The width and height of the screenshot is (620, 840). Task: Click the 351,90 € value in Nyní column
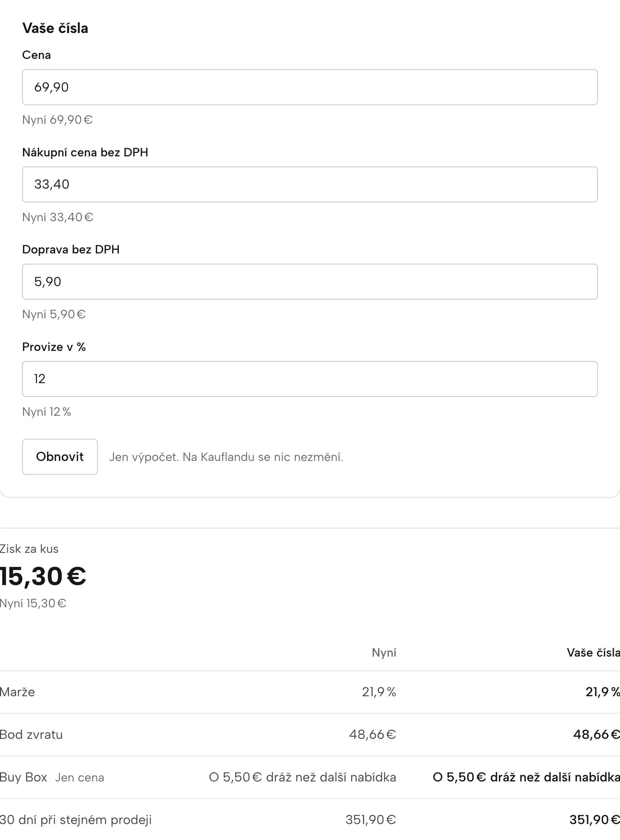371,820
